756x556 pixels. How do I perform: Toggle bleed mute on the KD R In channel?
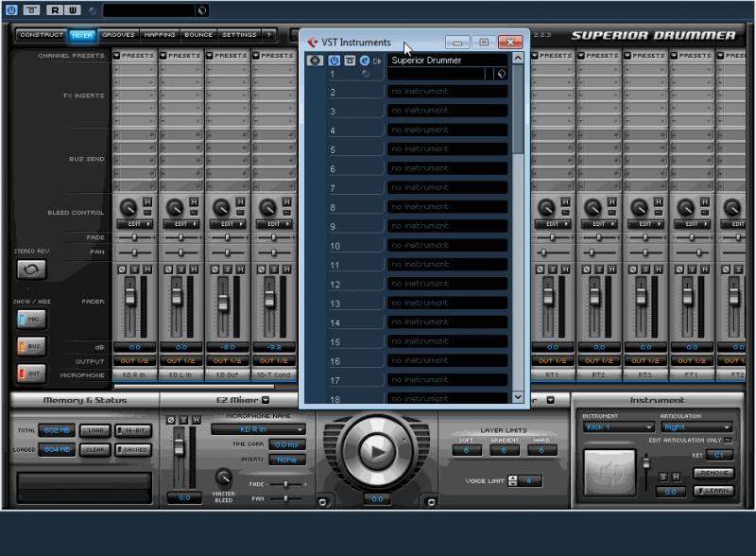[147, 201]
